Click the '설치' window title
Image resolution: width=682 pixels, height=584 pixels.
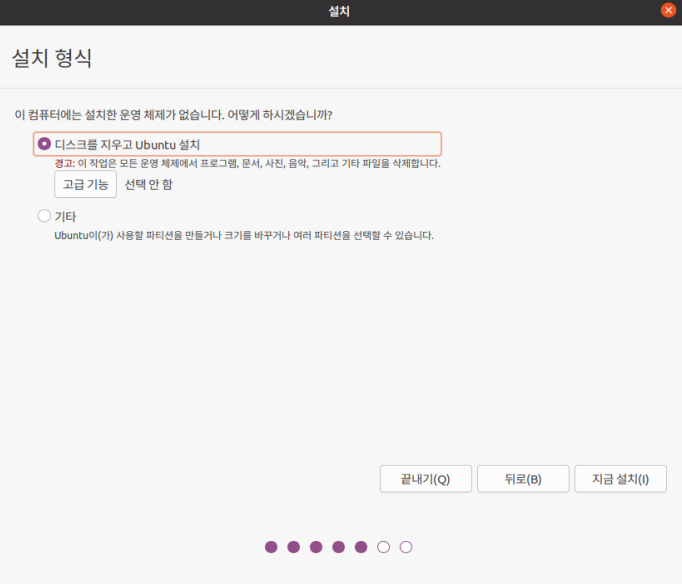[339, 11]
